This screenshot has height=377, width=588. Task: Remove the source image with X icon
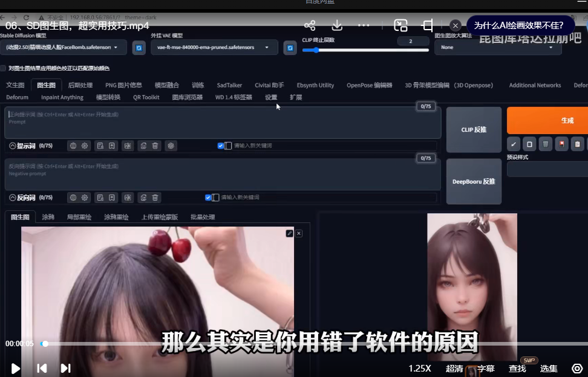[299, 233]
